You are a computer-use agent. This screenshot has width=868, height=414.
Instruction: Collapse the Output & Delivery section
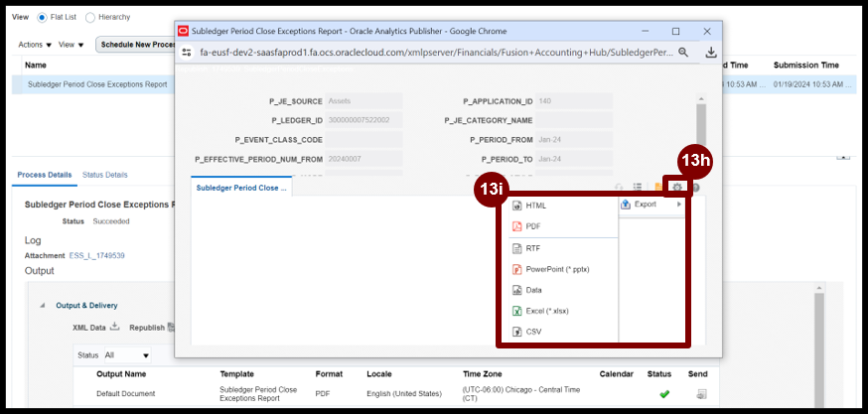[x=43, y=306]
